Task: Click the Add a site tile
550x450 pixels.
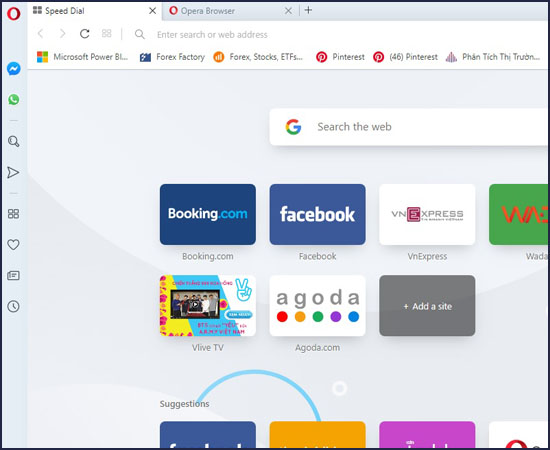Action: click(427, 305)
